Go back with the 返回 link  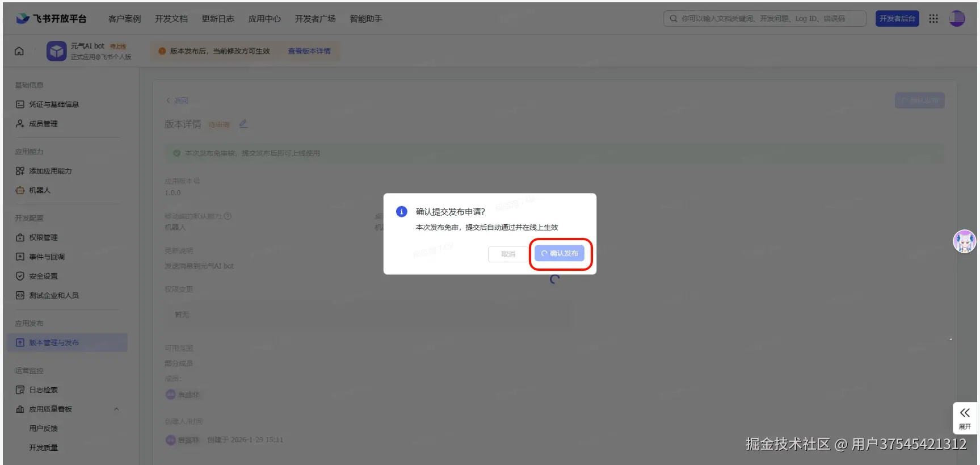coord(177,100)
